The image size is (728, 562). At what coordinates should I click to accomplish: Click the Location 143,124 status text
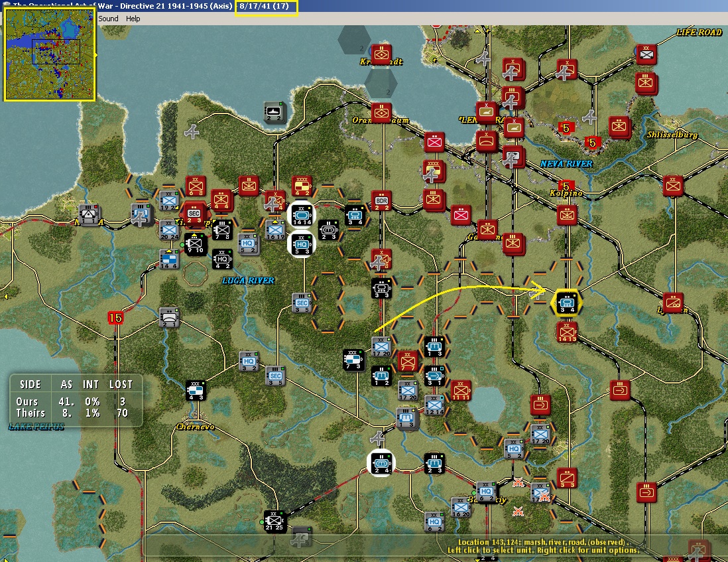click(x=543, y=541)
